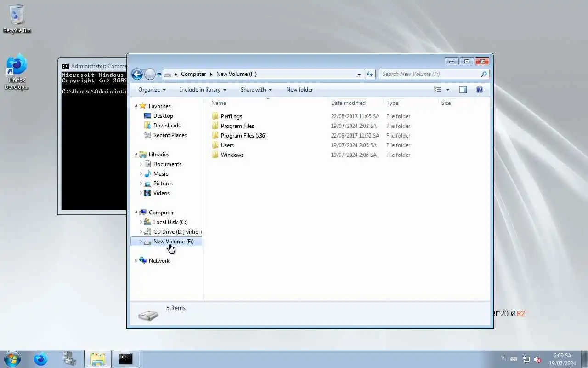588x368 pixels.
Task: Open the Recycle Bin desktop icon
Action: [x=17, y=19]
